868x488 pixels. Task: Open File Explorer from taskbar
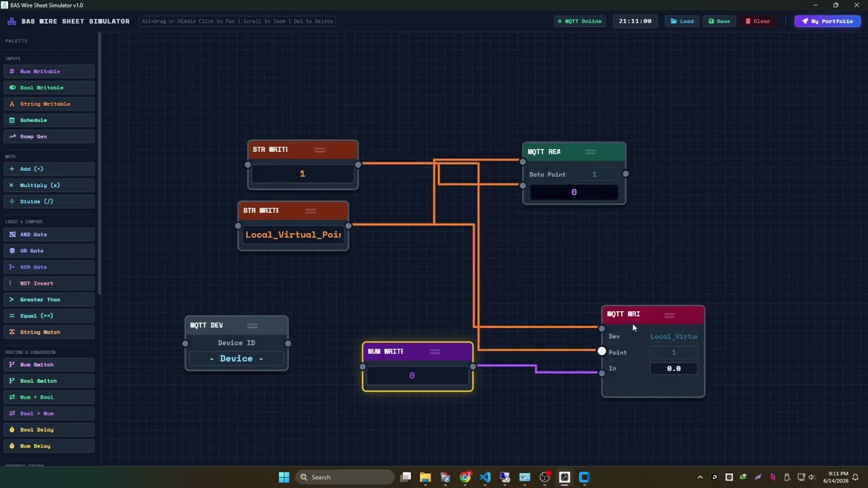425,477
